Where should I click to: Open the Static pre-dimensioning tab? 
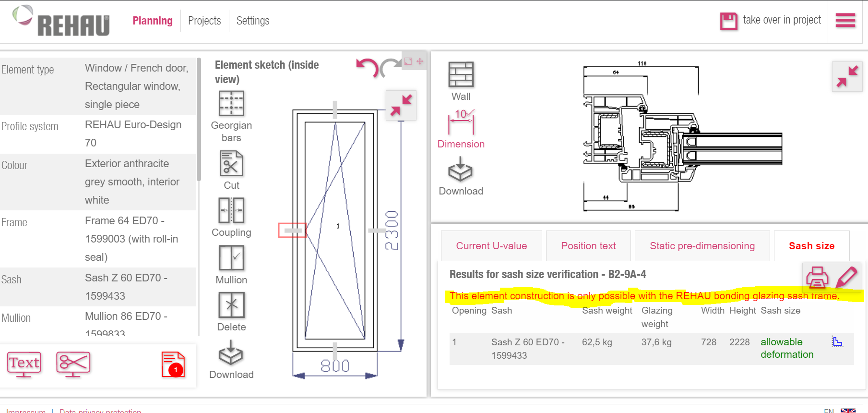coord(702,246)
